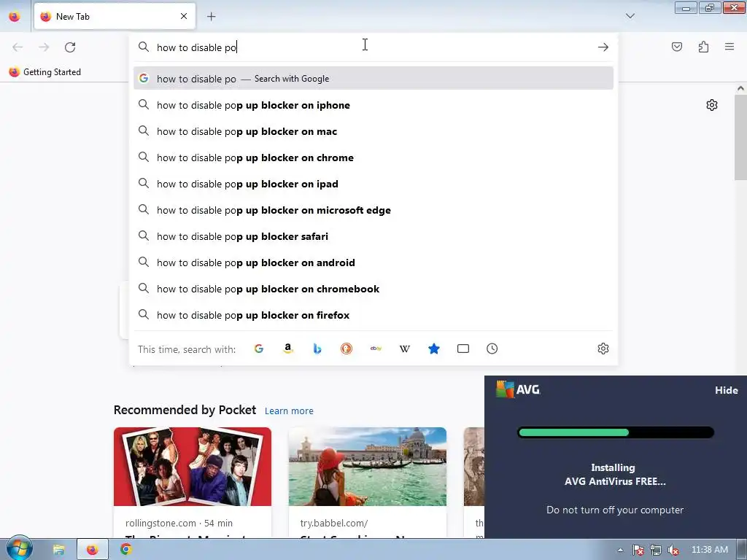Choose suggestion pop up blocker on chromebook
Screen dimensions: 747x560
click(x=373, y=289)
